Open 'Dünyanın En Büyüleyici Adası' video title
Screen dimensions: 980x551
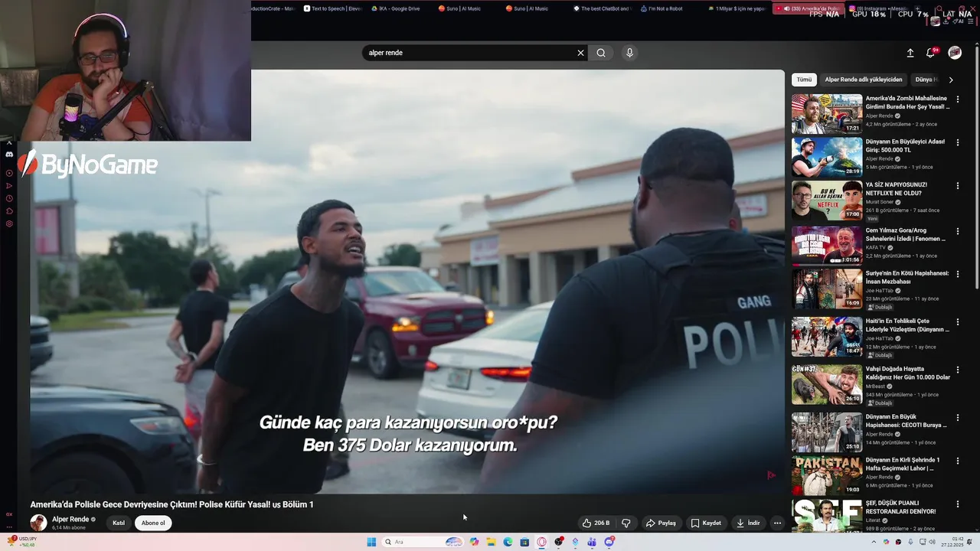click(906, 145)
